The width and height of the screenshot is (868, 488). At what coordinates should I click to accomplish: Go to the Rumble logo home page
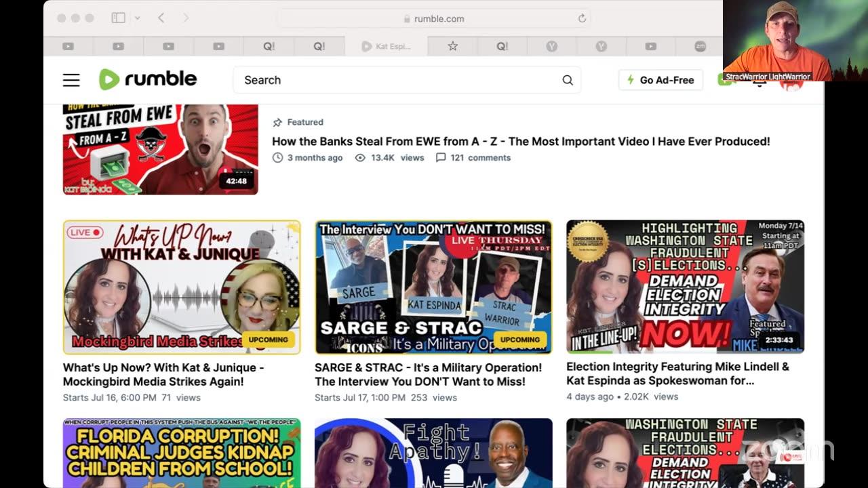(x=148, y=79)
